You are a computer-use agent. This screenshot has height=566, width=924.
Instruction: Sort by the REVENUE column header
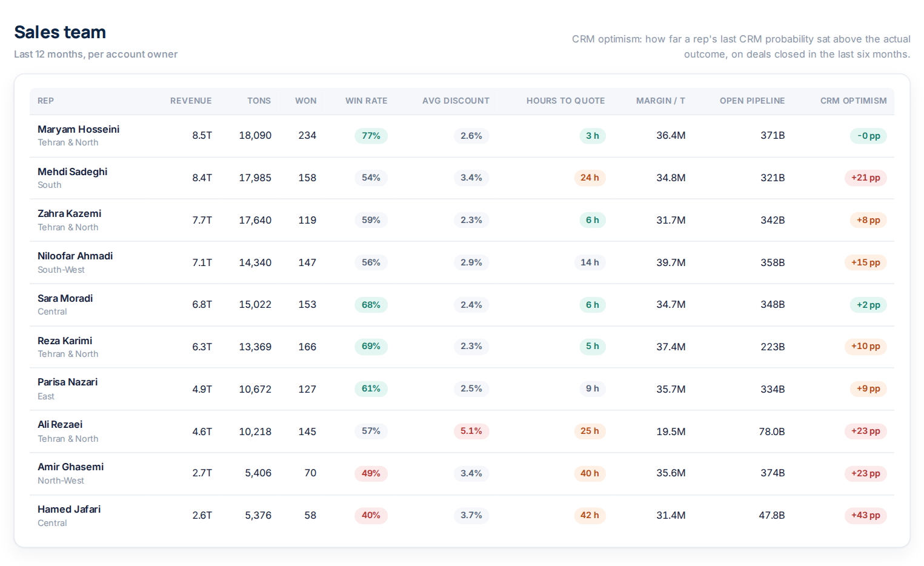click(x=191, y=101)
